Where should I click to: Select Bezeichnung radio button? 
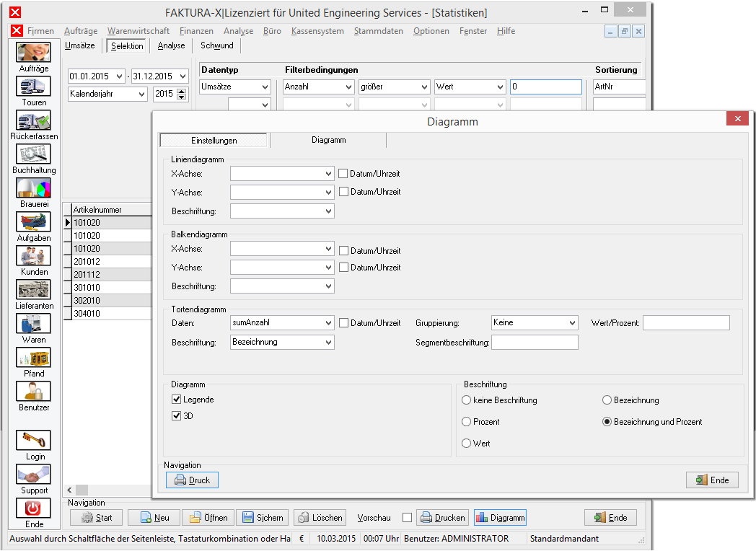pos(607,400)
